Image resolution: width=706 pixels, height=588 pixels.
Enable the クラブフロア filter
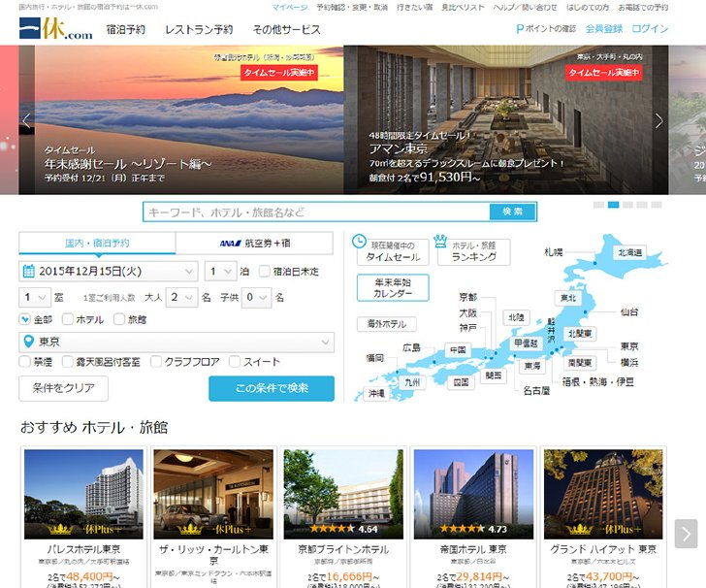tap(156, 361)
